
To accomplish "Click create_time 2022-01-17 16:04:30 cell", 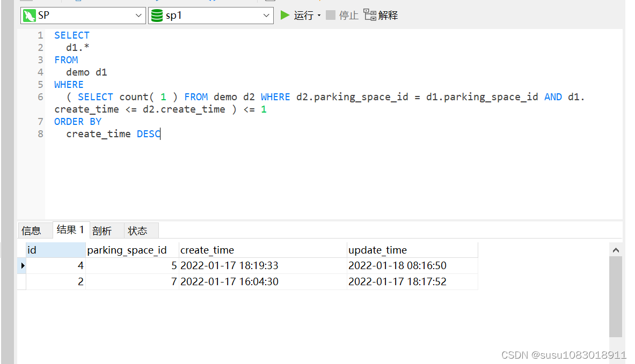I will pos(263,281).
